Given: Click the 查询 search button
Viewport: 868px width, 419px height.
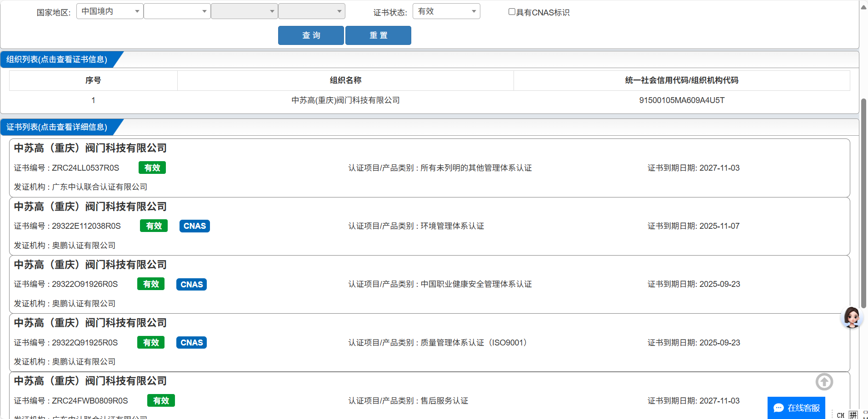Looking at the screenshot, I should coord(311,35).
